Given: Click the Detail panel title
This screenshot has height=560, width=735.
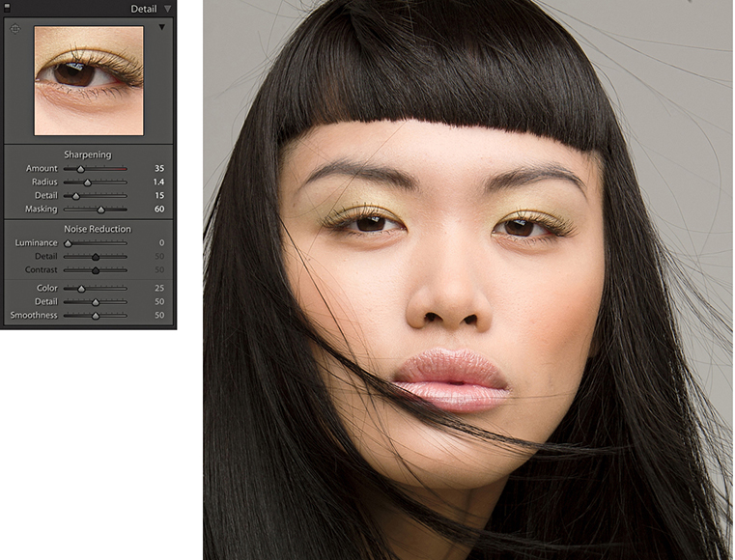Looking at the screenshot, I should (x=144, y=9).
